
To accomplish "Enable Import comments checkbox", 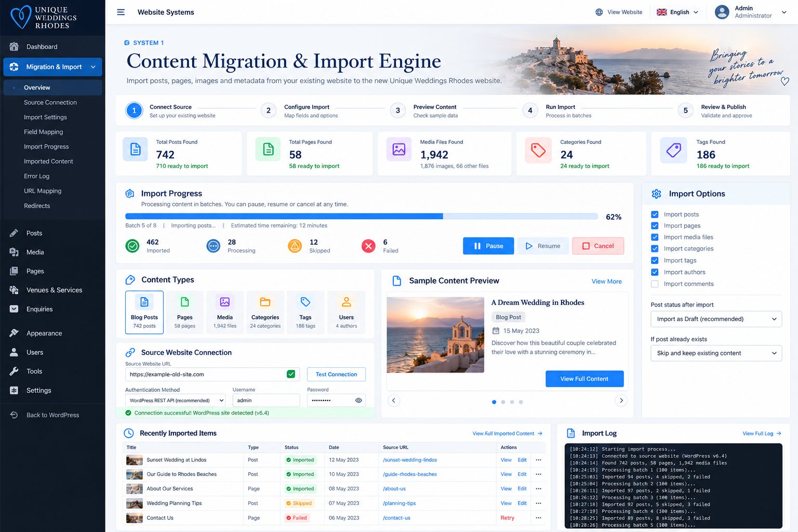I will coord(655,284).
